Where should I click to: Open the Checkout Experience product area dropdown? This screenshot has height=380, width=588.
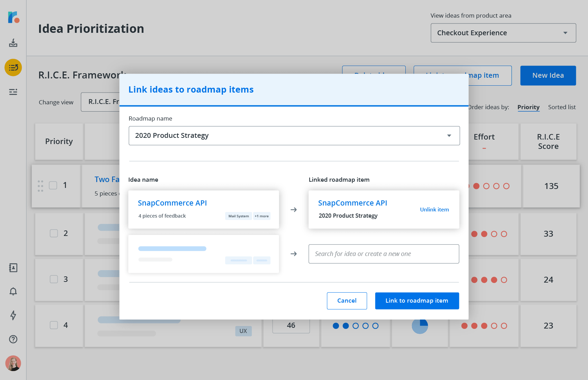click(x=503, y=33)
